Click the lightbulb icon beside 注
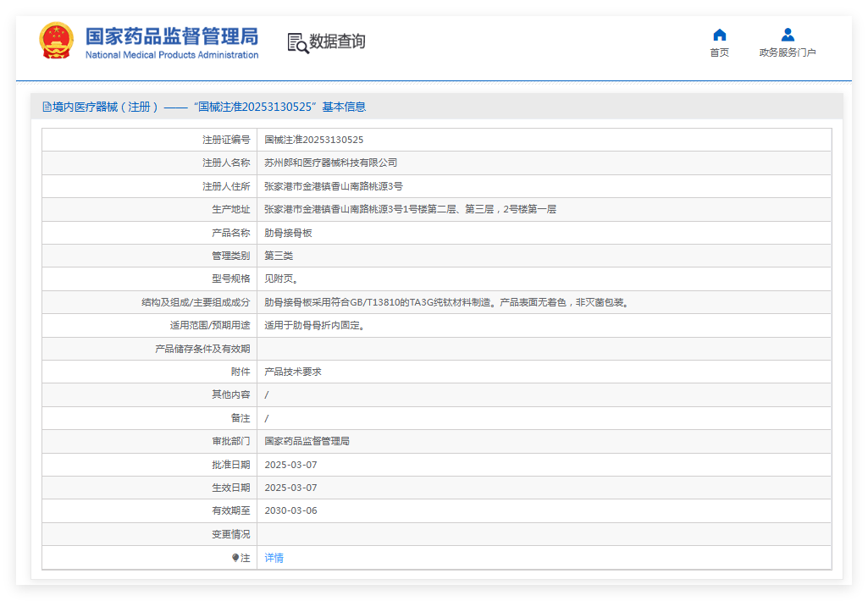This screenshot has height=601, width=868. click(235, 558)
